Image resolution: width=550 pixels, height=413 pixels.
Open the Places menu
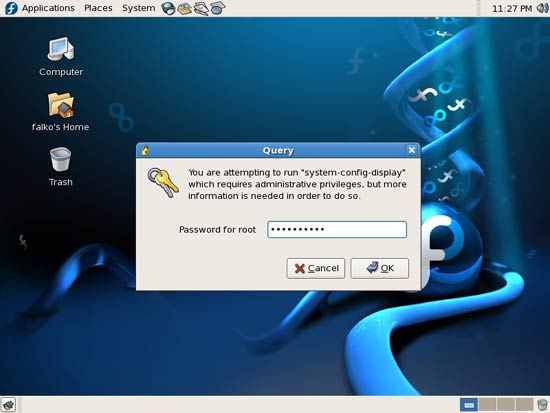[x=98, y=8]
